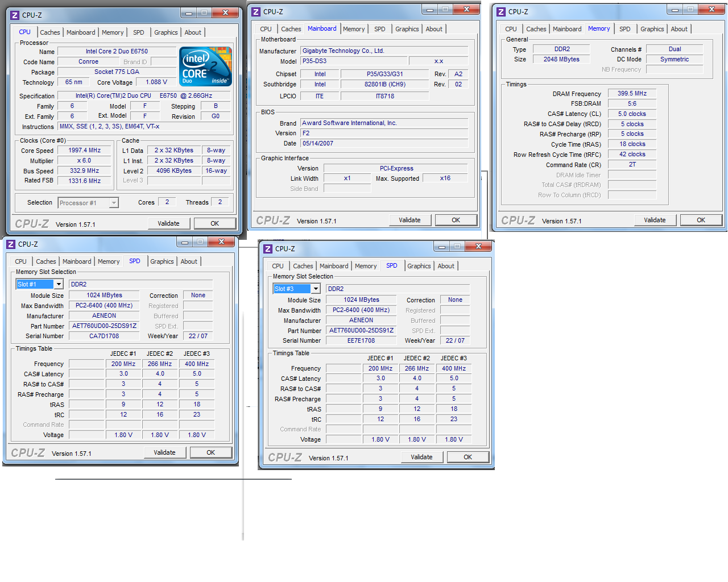Click the memory Size value 2048 MBytes
The height and width of the screenshot is (582, 728).
(561, 59)
